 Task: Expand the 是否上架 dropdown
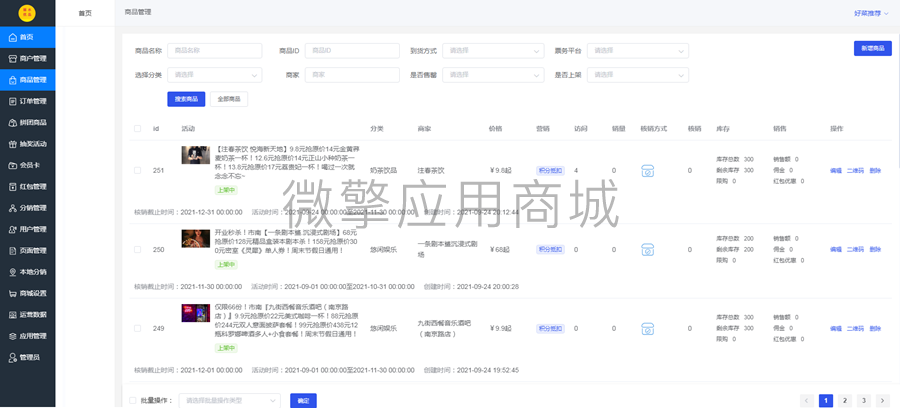point(638,75)
